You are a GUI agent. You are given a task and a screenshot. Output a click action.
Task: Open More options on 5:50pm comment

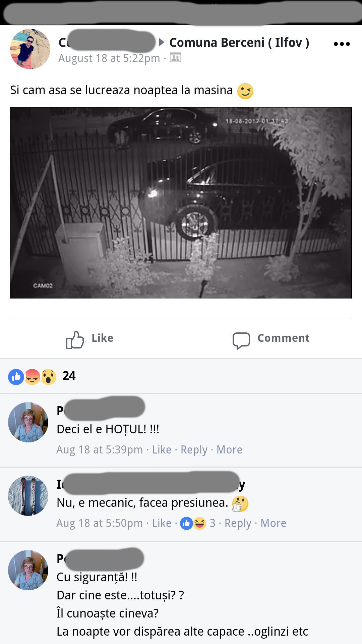point(273,523)
